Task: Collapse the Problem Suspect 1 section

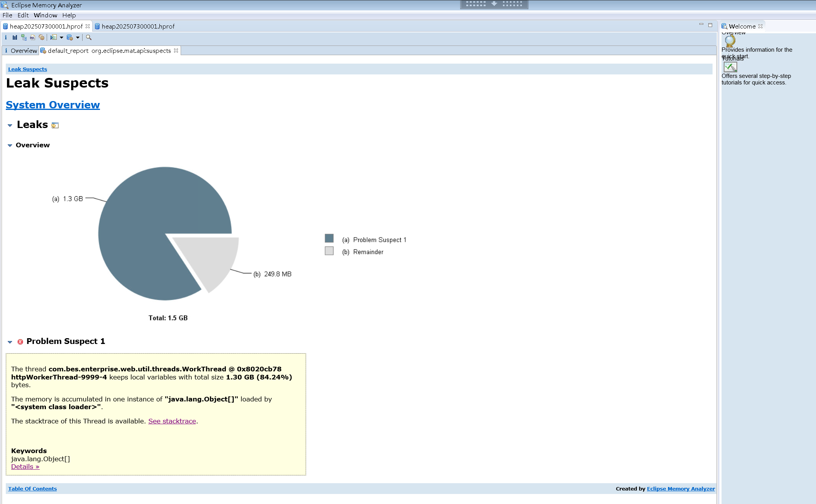Action: click(x=10, y=342)
